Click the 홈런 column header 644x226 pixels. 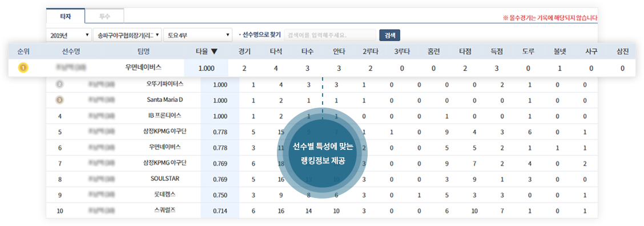pos(433,51)
